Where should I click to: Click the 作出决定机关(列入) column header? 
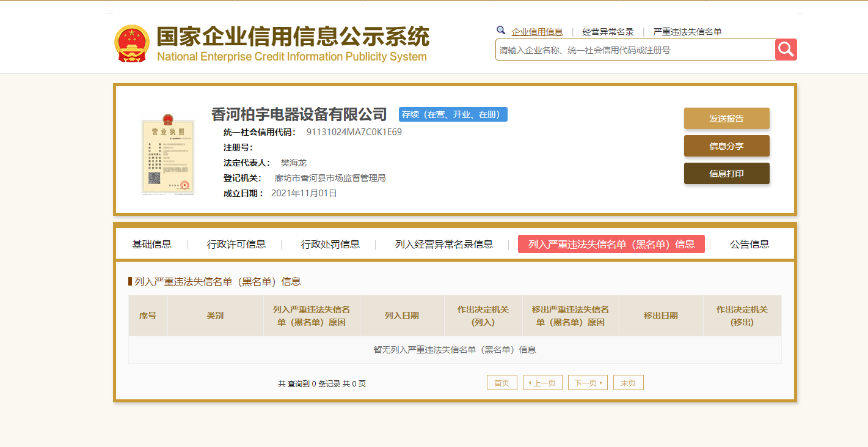pos(483,316)
